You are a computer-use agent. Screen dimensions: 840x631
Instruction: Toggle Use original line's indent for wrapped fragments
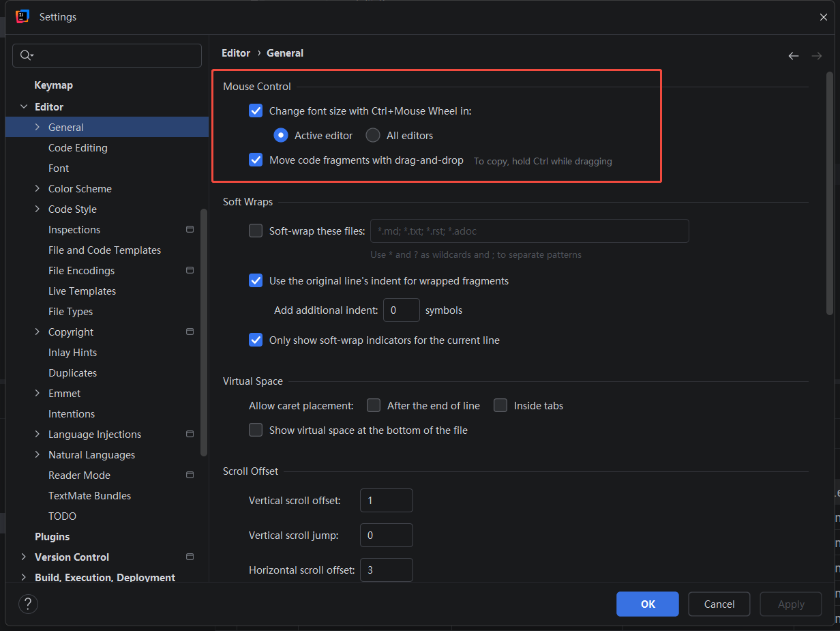tap(256, 280)
